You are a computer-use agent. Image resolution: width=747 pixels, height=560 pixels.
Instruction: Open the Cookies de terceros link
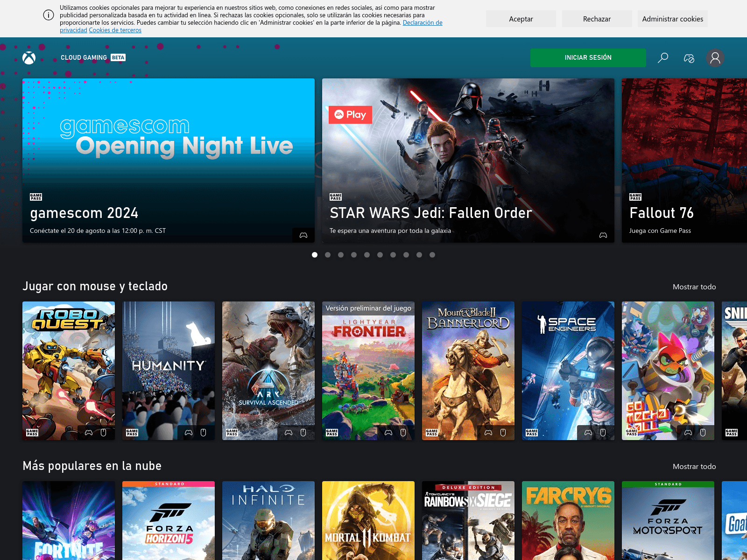coord(115,30)
